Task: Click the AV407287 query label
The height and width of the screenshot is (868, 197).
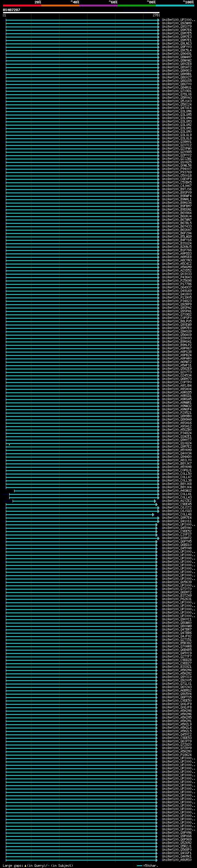Action: [11, 10]
